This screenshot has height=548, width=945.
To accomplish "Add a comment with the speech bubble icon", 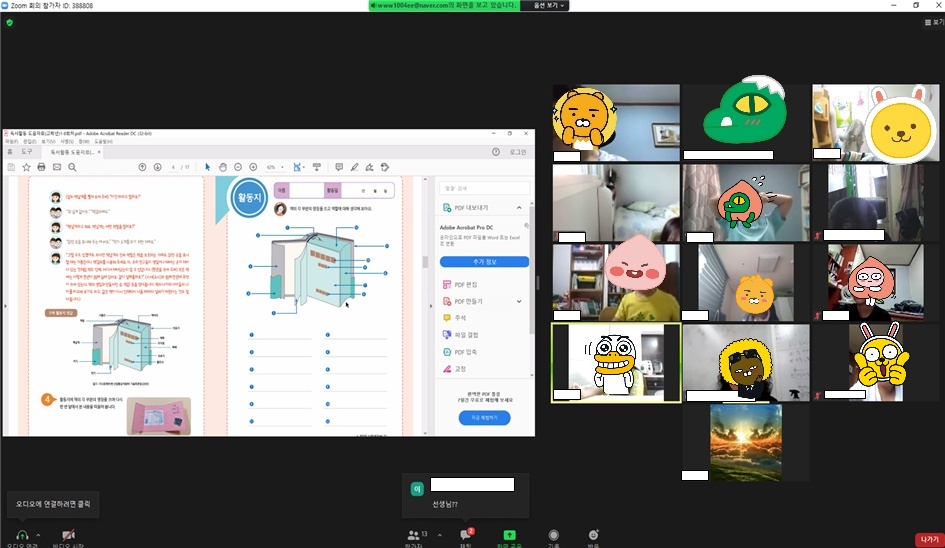I will click(339, 167).
